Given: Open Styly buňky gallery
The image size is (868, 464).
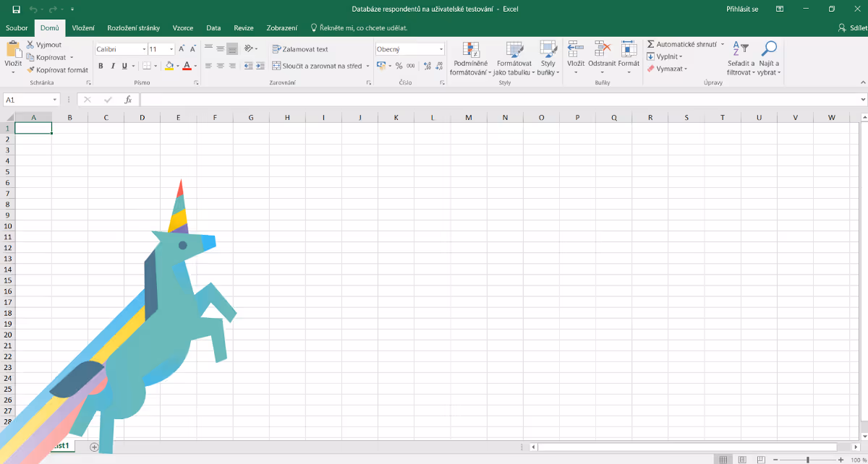Looking at the screenshot, I should point(548,59).
